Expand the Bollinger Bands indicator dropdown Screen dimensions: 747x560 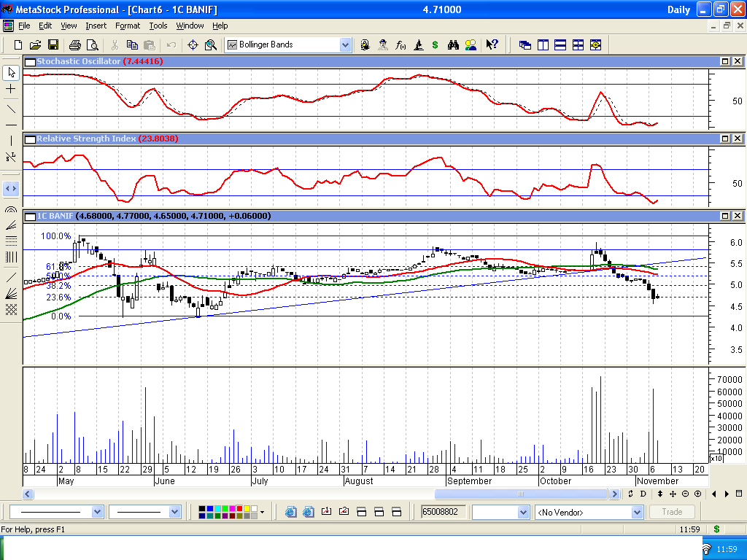(345, 45)
